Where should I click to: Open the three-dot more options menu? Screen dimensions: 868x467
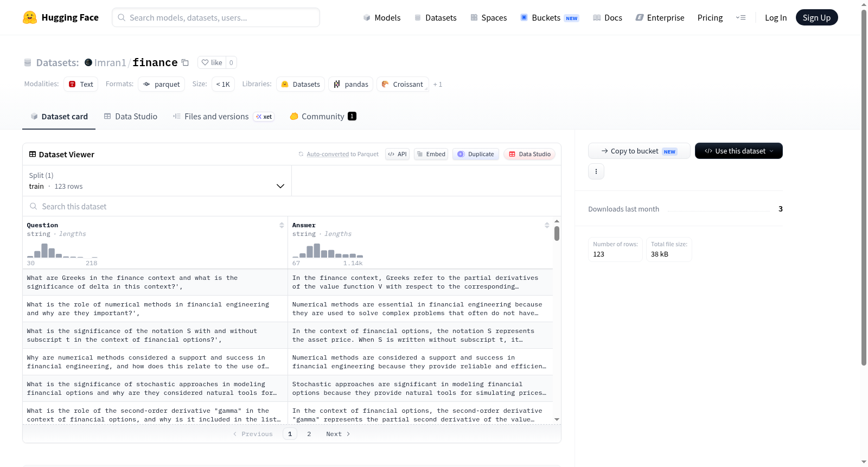point(596,171)
